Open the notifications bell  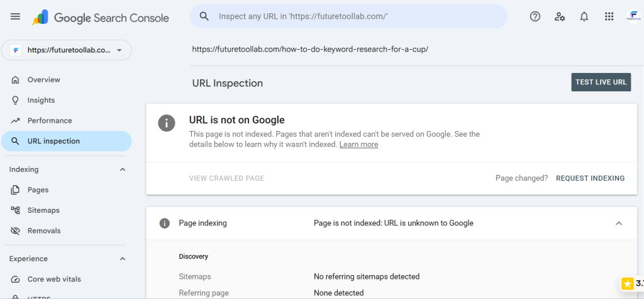point(584,16)
